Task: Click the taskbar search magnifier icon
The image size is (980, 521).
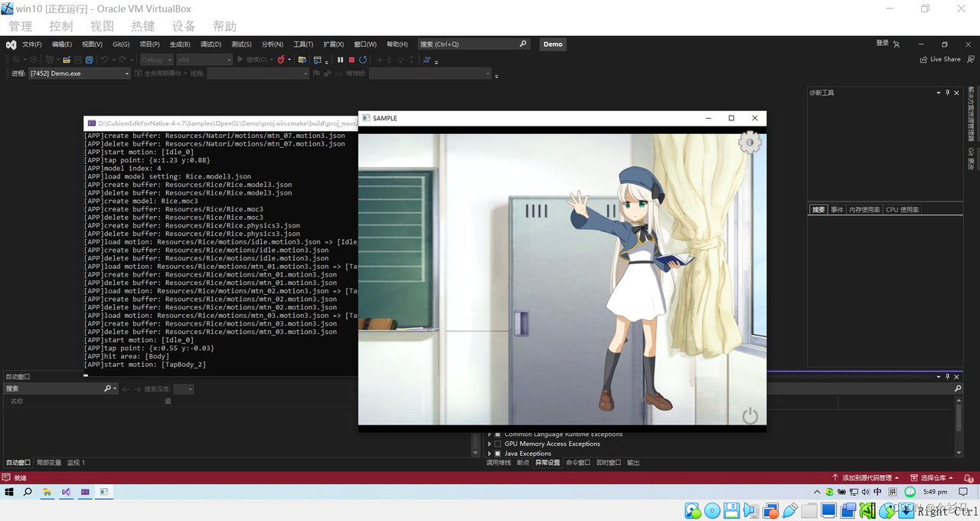Action: coord(28,492)
